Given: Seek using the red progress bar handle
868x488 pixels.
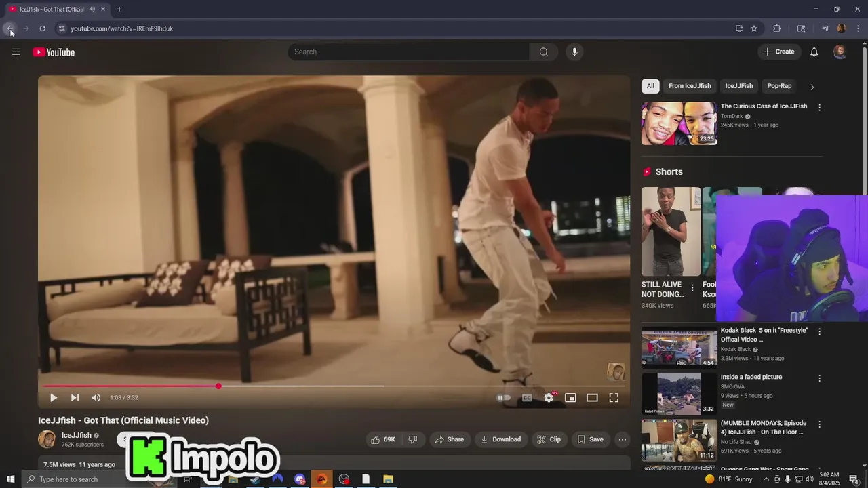Looking at the screenshot, I should coord(218,386).
